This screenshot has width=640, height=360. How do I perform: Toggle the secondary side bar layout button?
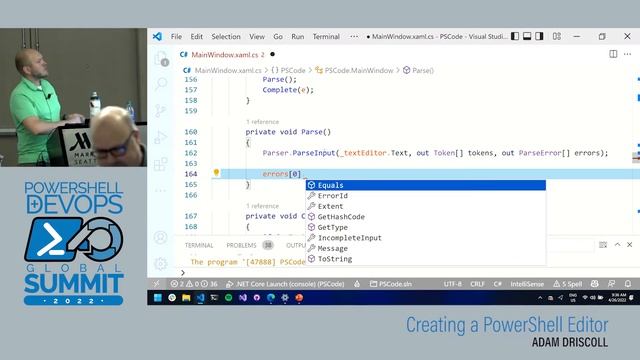pos(539,36)
